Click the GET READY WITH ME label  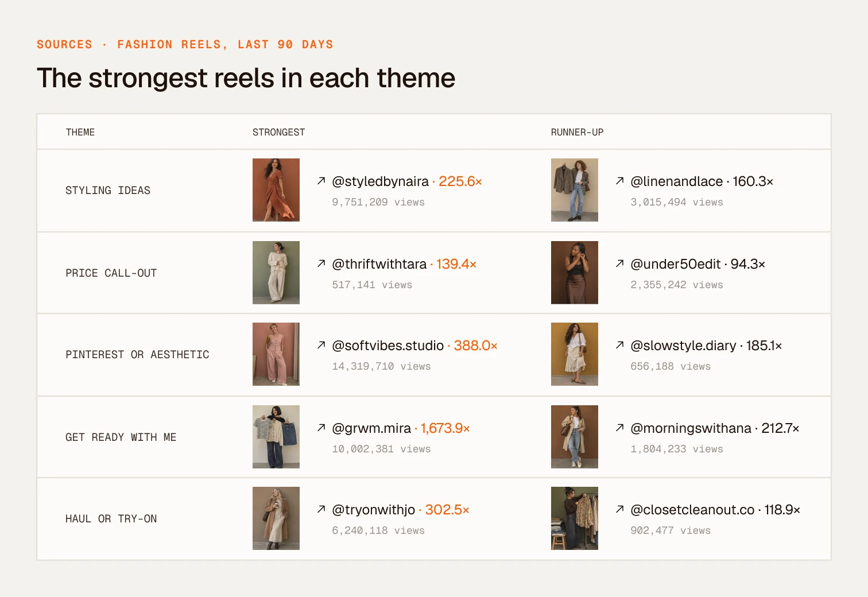[x=121, y=437]
